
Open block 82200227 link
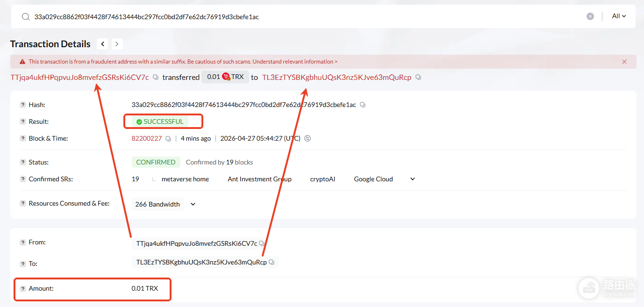[x=147, y=138]
